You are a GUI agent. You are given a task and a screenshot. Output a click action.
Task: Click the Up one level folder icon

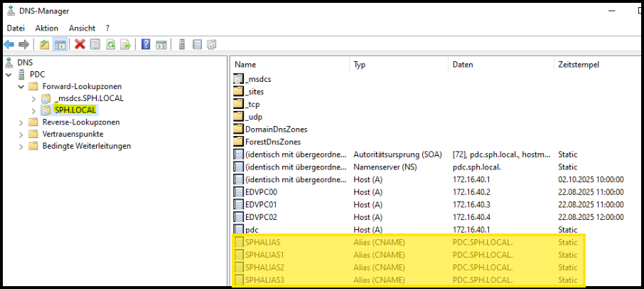[44, 45]
